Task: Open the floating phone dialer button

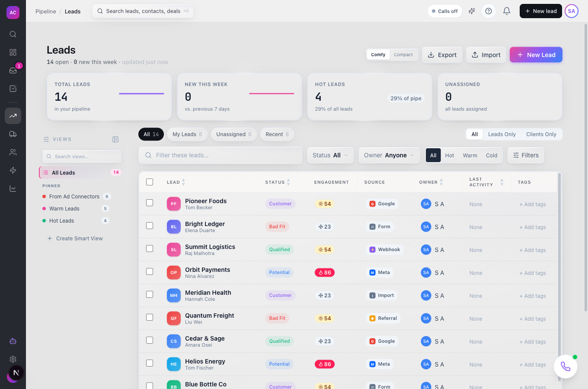Action: [566, 367]
